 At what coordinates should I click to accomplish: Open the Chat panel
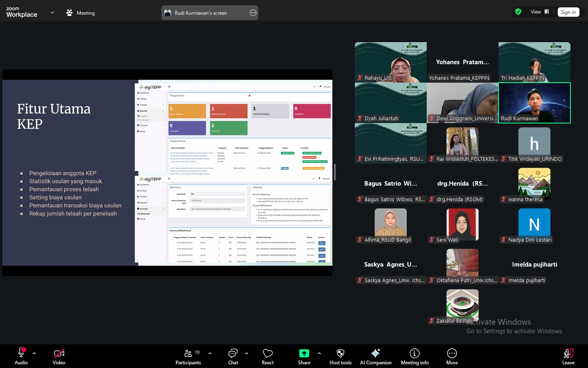233,356
